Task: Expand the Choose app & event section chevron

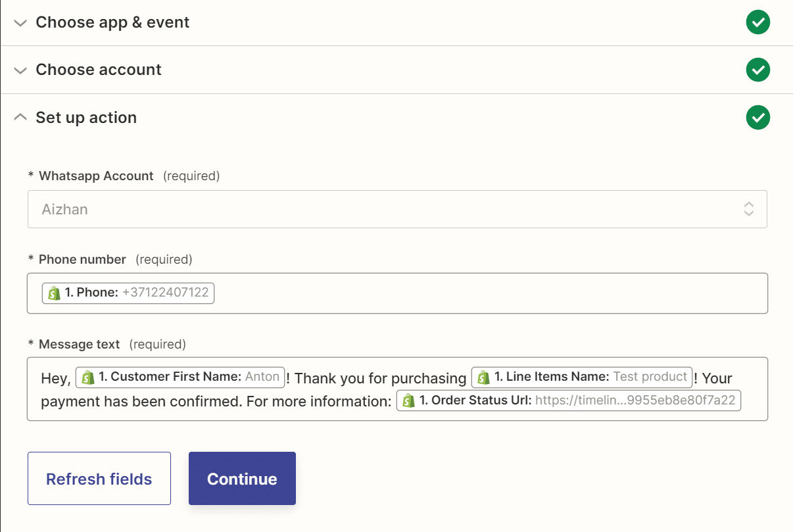Action: 20,22
